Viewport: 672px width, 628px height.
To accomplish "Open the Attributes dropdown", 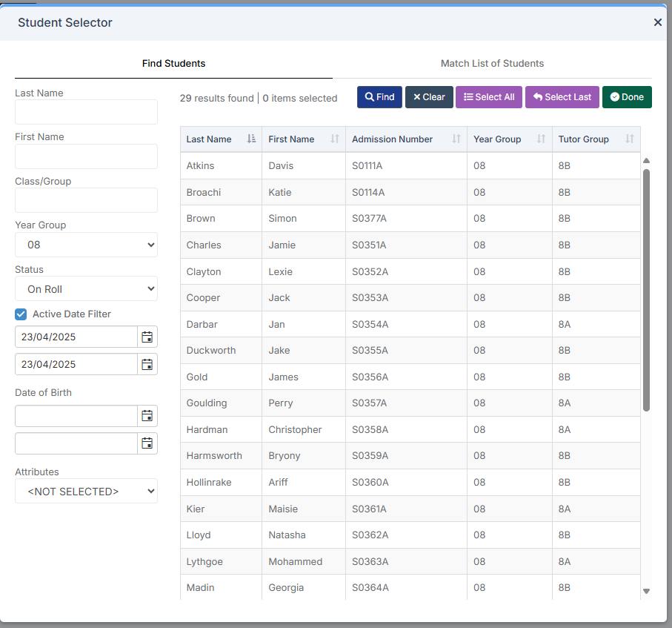I will tap(86, 491).
